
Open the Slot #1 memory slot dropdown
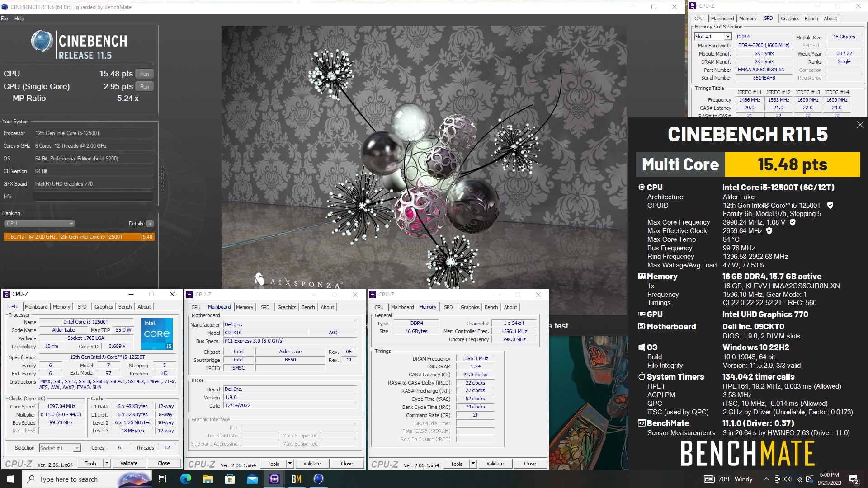tap(727, 37)
